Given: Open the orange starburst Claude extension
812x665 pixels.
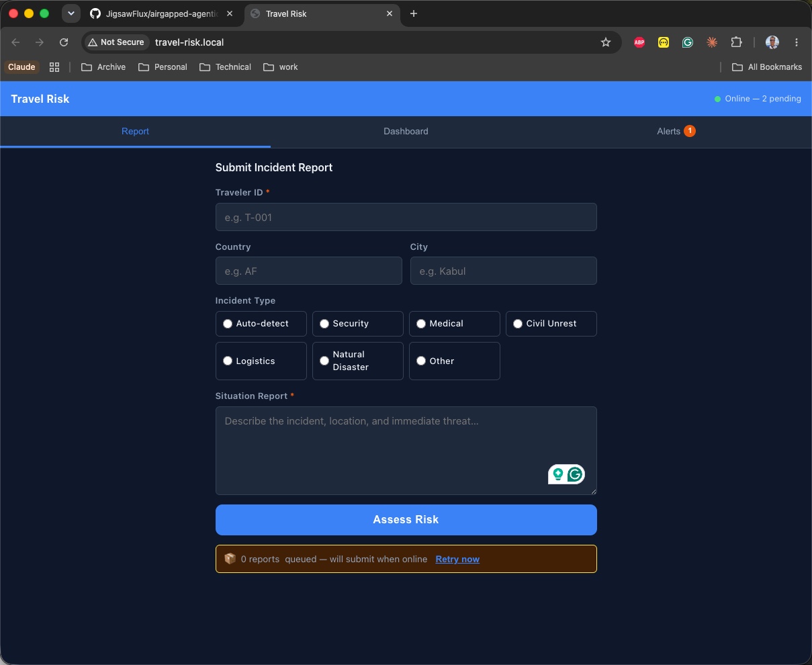Looking at the screenshot, I should pyautogui.click(x=712, y=42).
